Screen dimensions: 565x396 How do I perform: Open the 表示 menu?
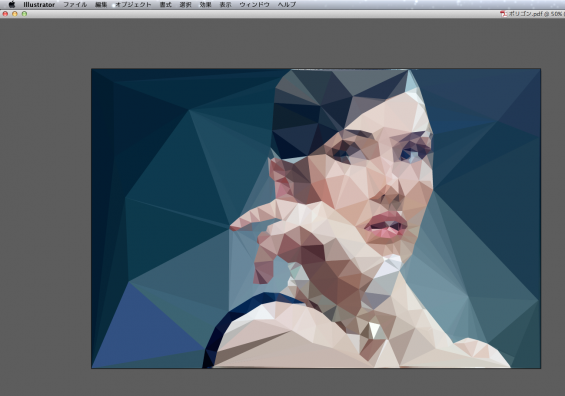(x=226, y=5)
